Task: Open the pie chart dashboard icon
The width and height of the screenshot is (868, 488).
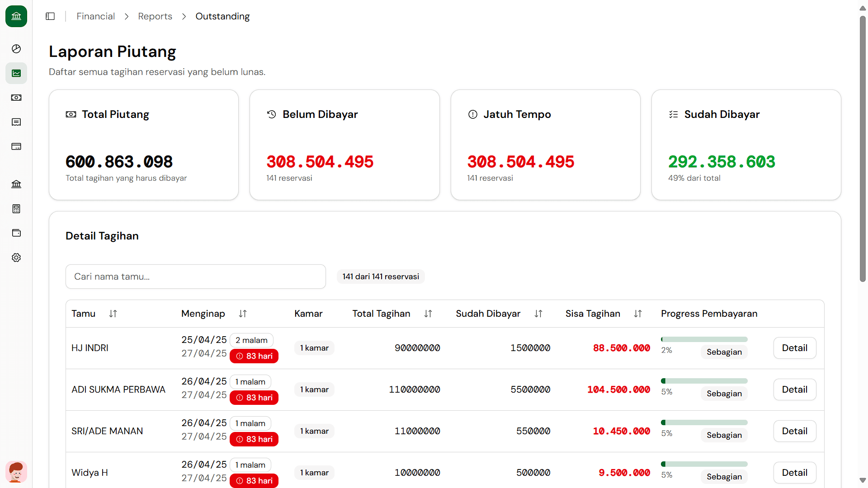Action: [16, 49]
